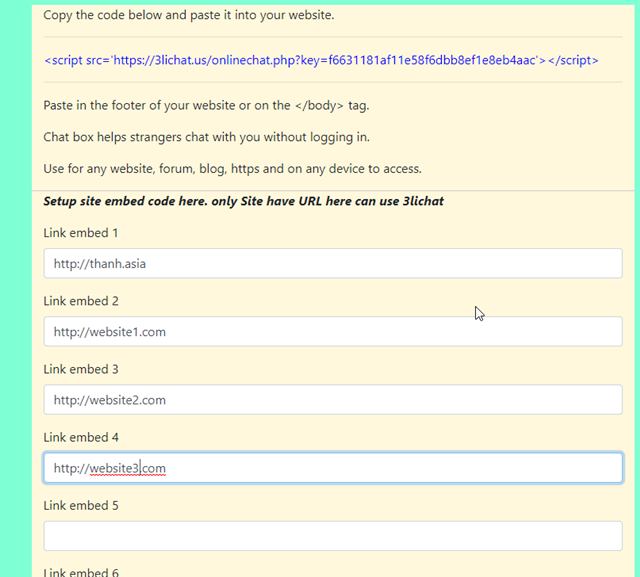Click the 'Link embed 1' label

click(x=81, y=233)
